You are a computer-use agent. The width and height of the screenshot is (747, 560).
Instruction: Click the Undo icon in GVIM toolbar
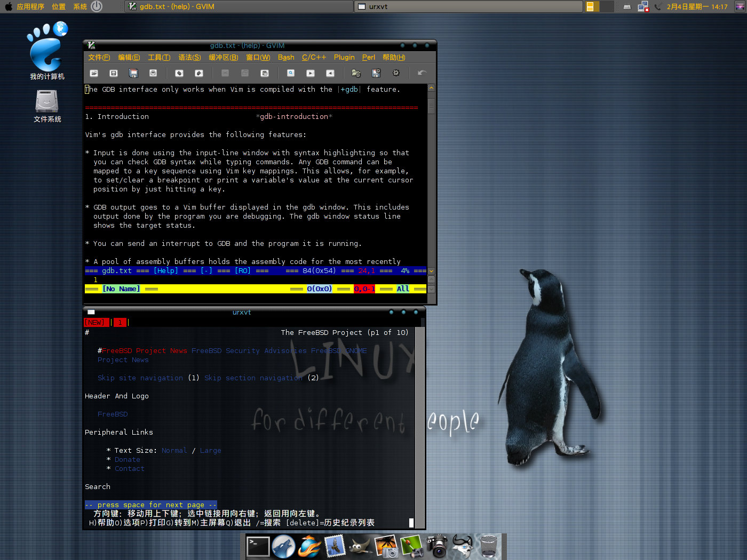(179, 73)
